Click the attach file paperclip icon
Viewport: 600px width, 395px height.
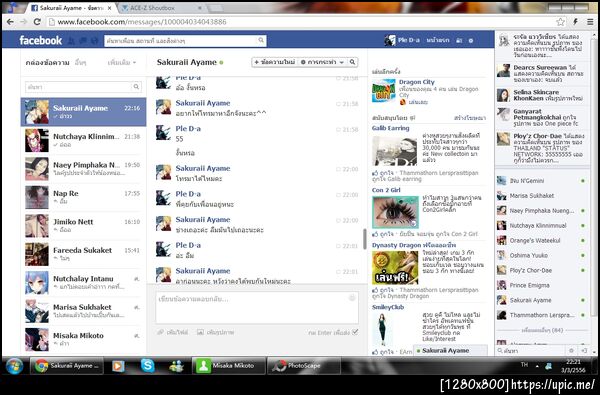coord(161,332)
